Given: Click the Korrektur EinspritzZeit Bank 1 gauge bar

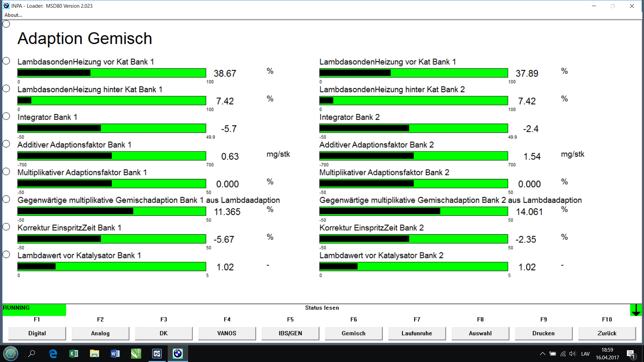Looking at the screenshot, I should pyautogui.click(x=112, y=239).
